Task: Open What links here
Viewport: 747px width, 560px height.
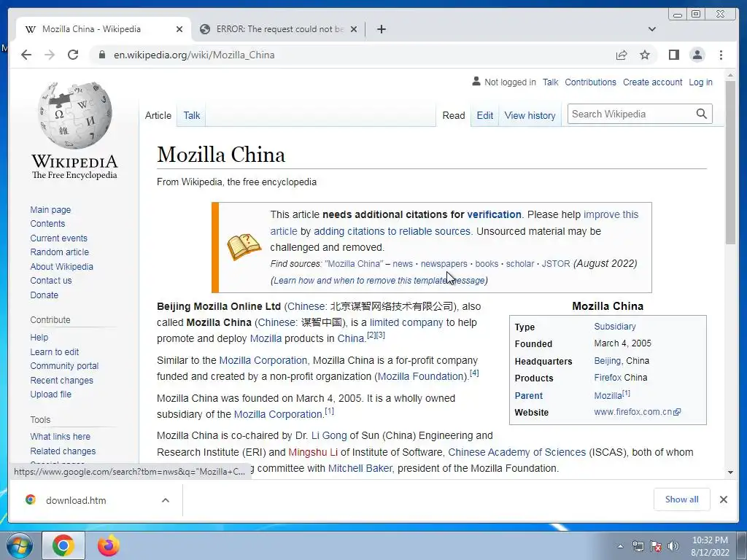Action: click(x=60, y=436)
